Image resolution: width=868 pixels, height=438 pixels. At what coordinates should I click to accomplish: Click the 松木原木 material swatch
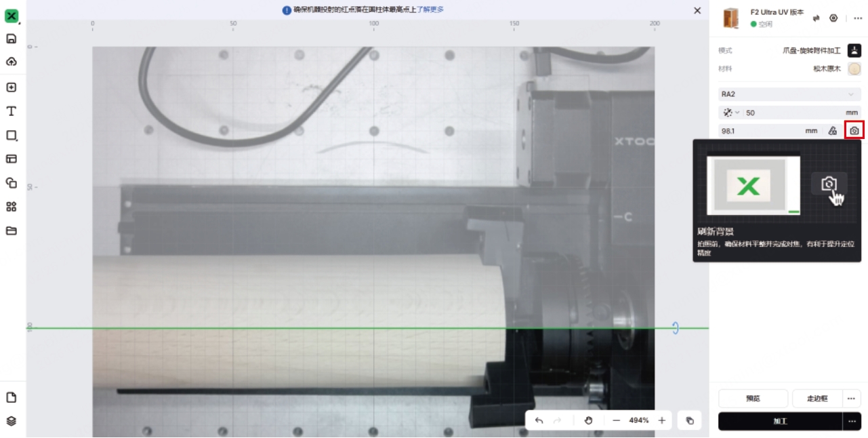click(854, 68)
